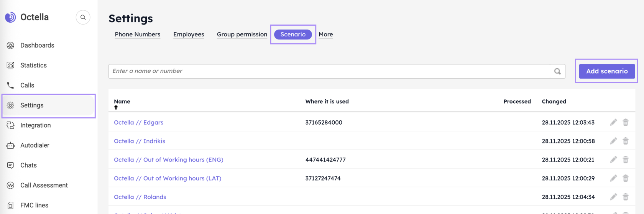Open Octella // Out of Working hours (LAT)
Image resolution: width=644 pixels, height=214 pixels.
(168, 178)
